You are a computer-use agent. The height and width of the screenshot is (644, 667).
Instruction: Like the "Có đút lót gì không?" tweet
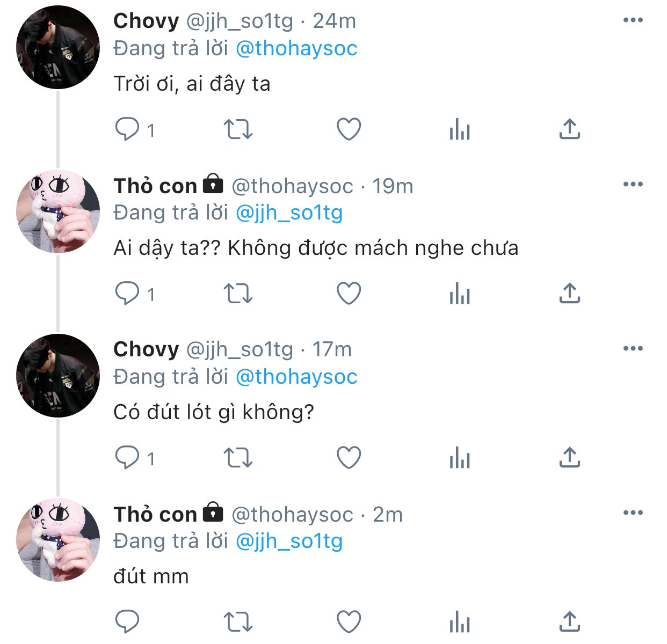point(349,458)
